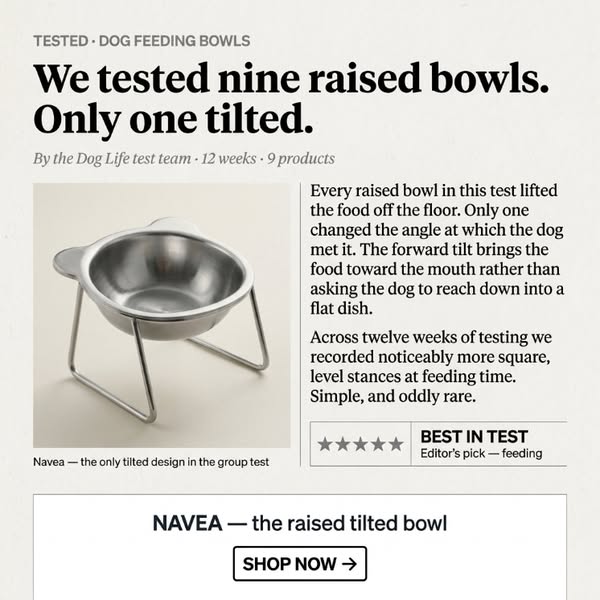Click the first rating star
This screenshot has width=600, height=600.
[324, 444]
